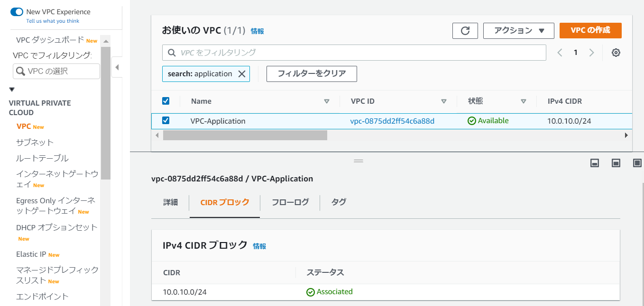Open the タグ tab
The width and height of the screenshot is (644, 306).
click(338, 202)
